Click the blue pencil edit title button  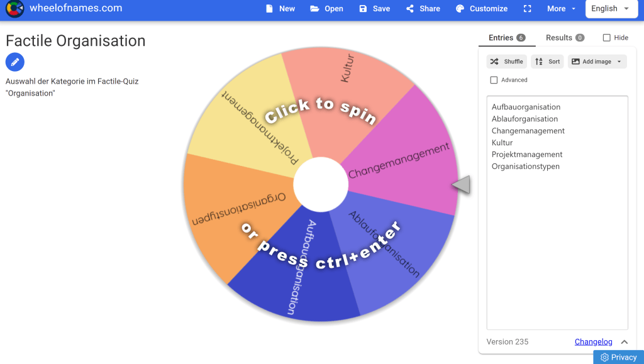[15, 62]
